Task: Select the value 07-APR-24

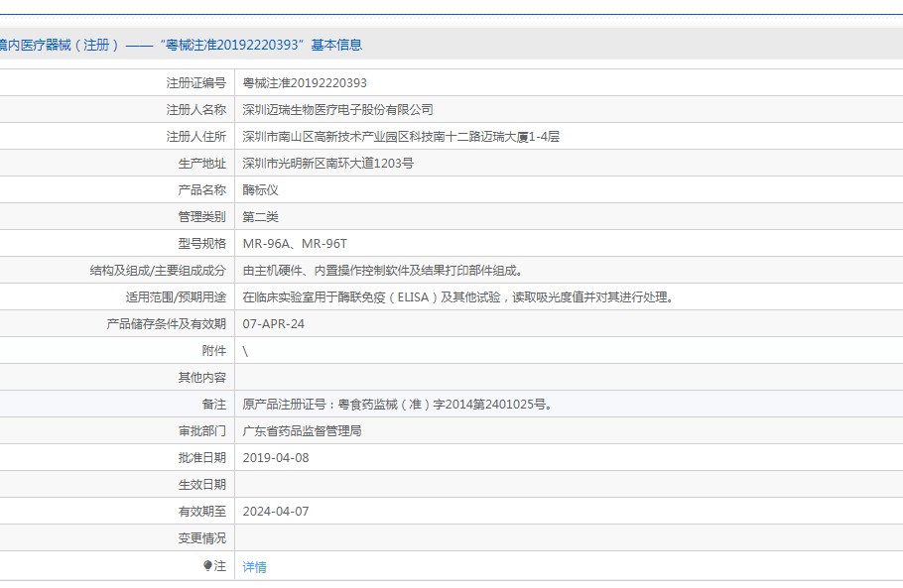Action: point(274,324)
